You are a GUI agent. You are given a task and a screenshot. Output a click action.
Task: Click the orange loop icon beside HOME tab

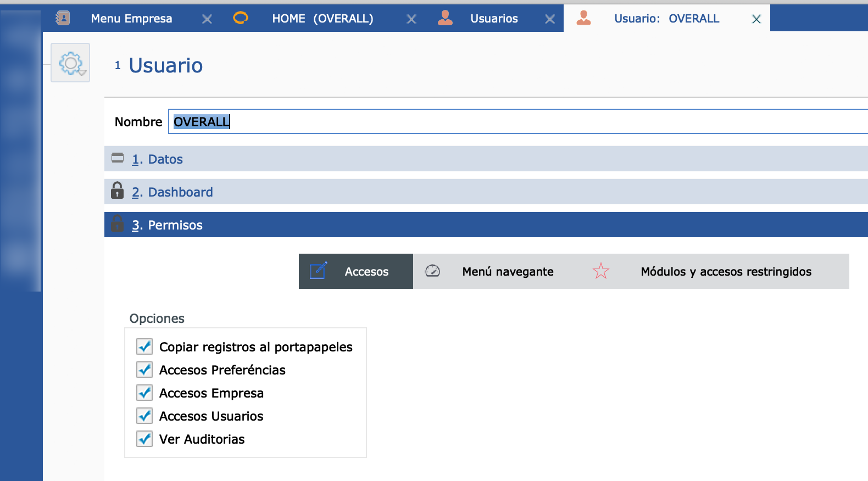pyautogui.click(x=240, y=18)
